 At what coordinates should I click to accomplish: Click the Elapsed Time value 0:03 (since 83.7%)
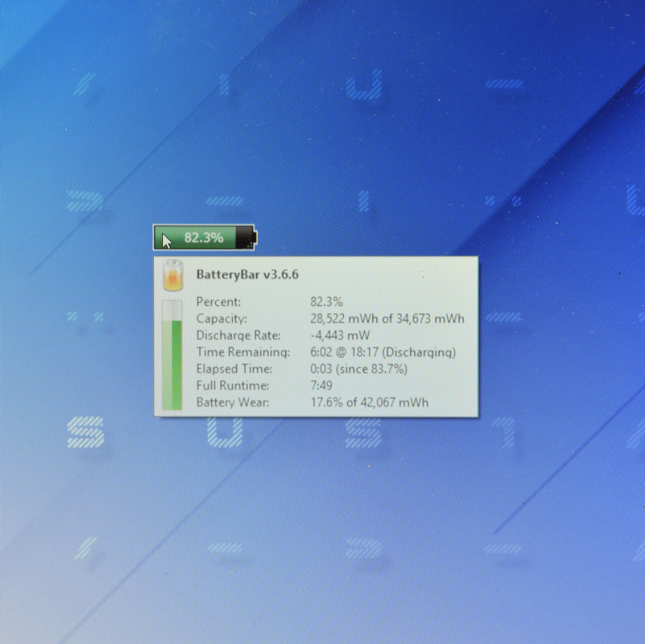point(359,369)
